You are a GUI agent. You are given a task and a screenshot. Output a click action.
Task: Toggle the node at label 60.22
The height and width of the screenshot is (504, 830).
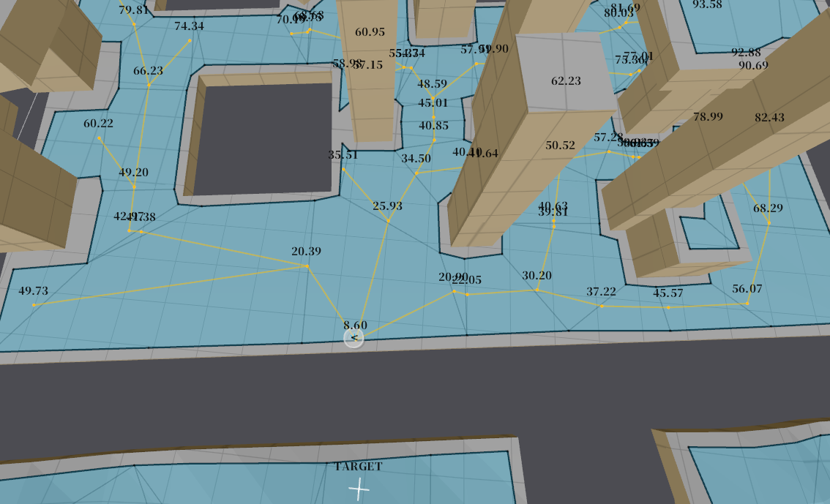click(x=100, y=136)
